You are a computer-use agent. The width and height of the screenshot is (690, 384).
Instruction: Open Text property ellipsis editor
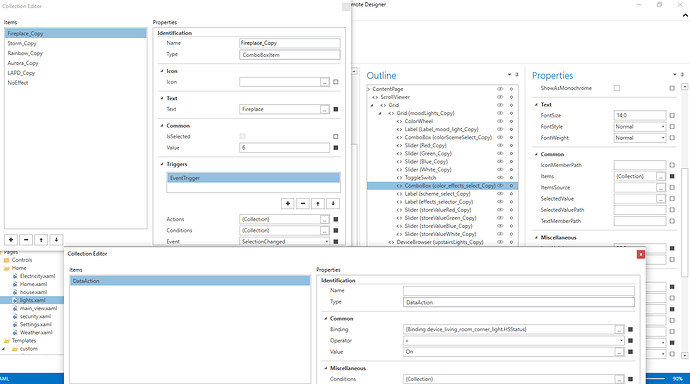click(325, 109)
